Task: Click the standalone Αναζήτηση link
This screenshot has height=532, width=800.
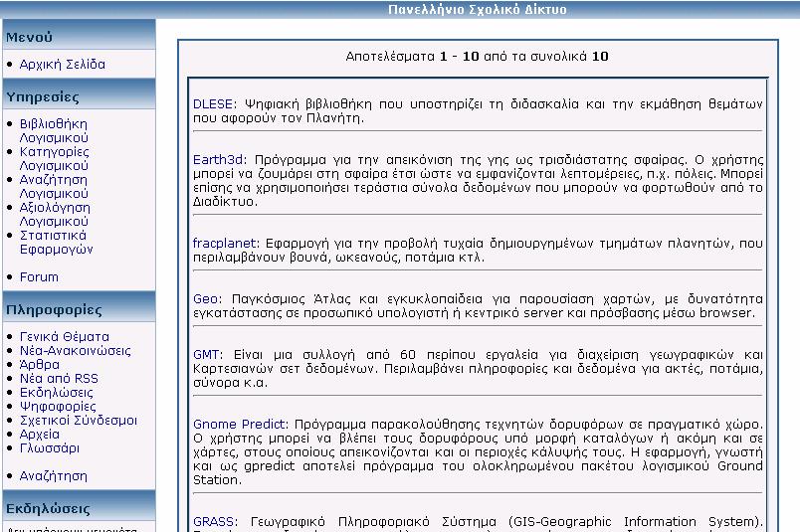Action: 53,476
